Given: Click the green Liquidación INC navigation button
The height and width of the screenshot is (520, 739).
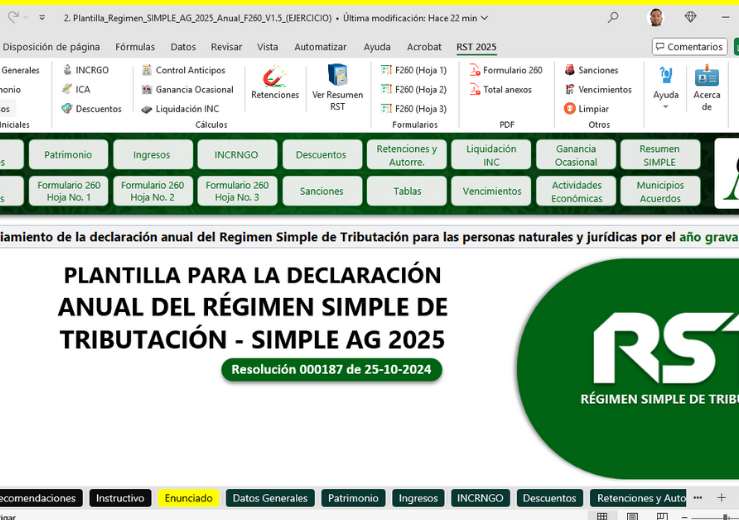Looking at the screenshot, I should pyautogui.click(x=491, y=155).
